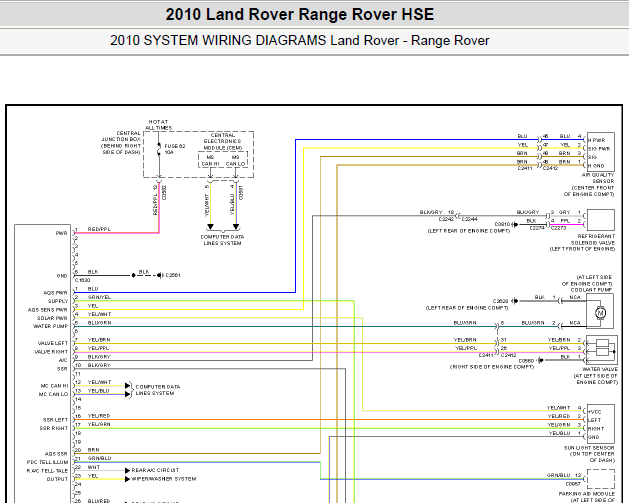The width and height of the screenshot is (629, 503).
Task: Click the "H PWR" terminal in air quality sensor
Action: (x=597, y=140)
